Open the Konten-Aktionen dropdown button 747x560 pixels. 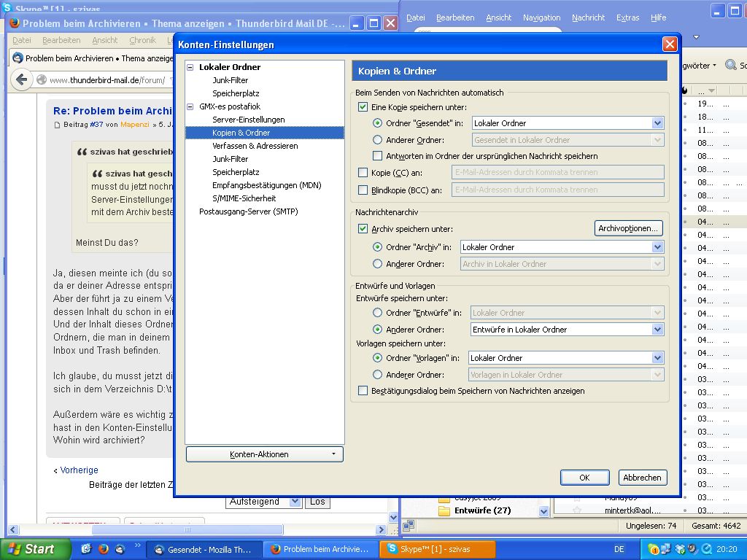click(x=264, y=454)
